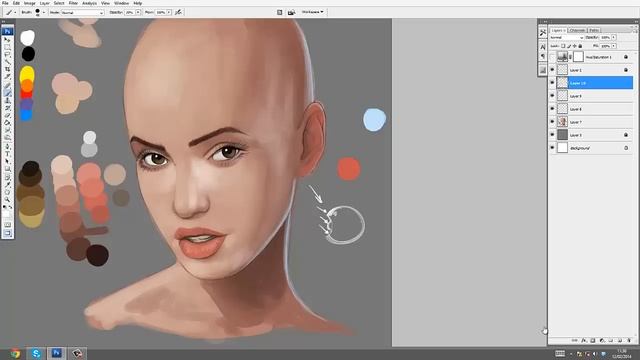Select the Lasso tool
640x360 pixels.
(7, 55)
